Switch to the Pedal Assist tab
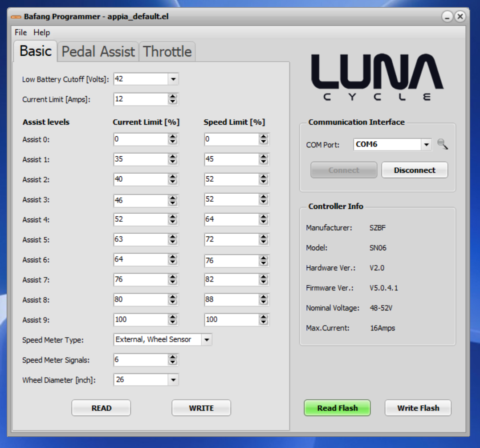The image size is (480, 448). 98,52
